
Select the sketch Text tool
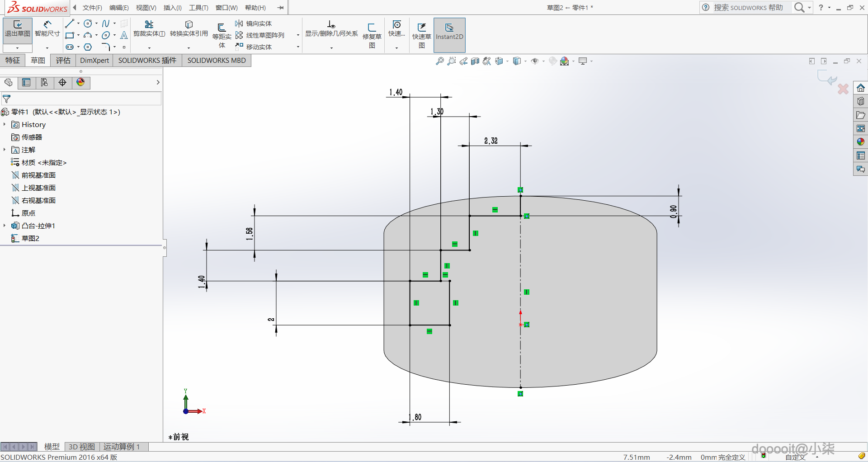124,35
